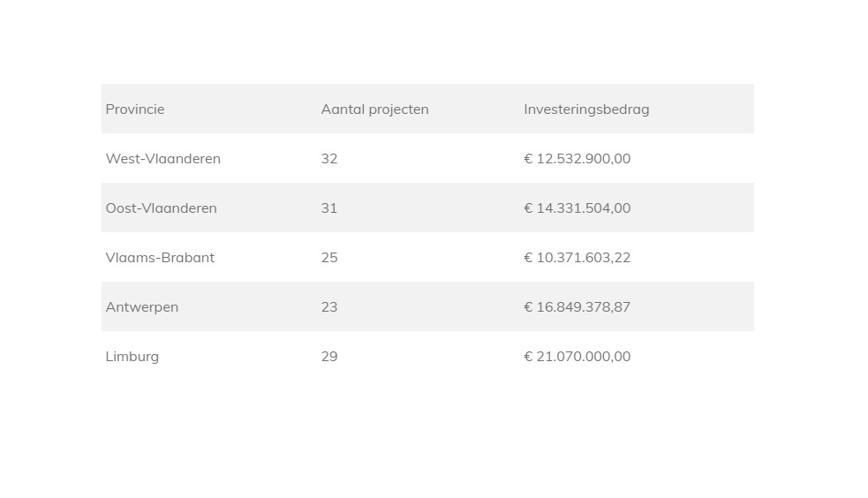Screen dimensions: 868x498
Task: Click project count 23 for Antwerpen
Action: pyautogui.click(x=329, y=307)
